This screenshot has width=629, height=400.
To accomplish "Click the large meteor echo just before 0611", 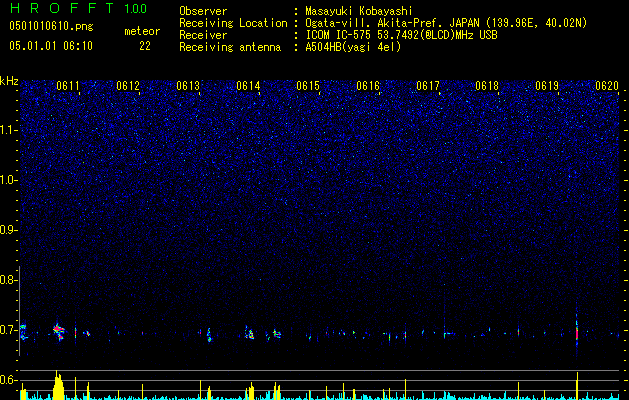I will [x=59, y=332].
